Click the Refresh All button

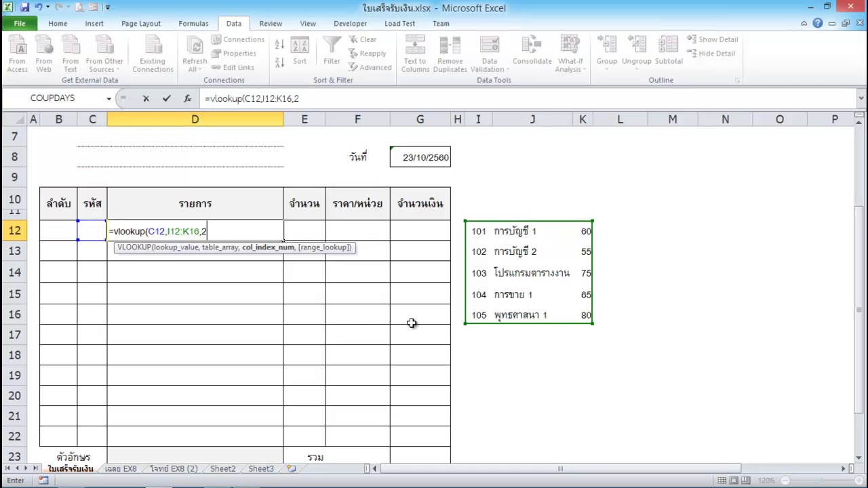(x=195, y=54)
